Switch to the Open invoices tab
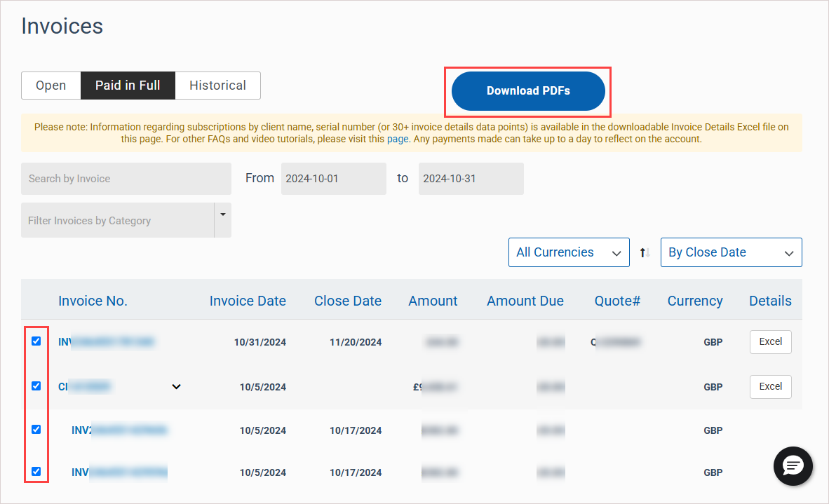The width and height of the screenshot is (829, 504). pos(50,86)
